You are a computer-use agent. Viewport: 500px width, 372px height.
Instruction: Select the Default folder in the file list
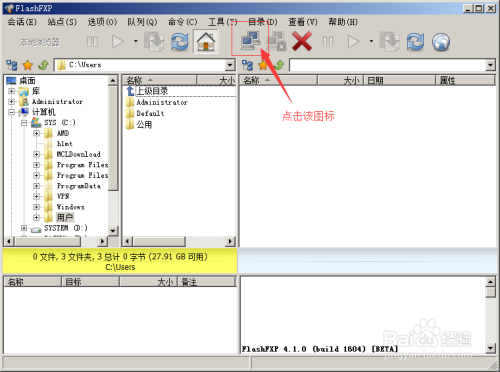click(150, 113)
